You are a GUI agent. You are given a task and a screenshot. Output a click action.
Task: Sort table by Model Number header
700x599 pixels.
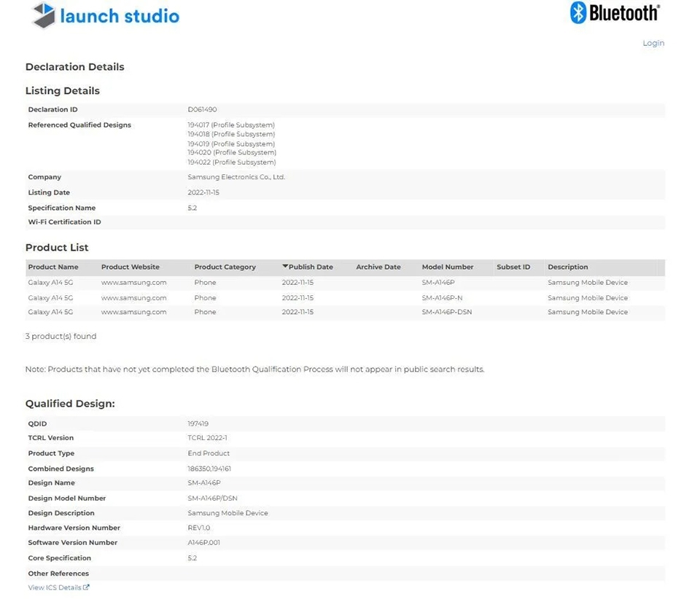[448, 267]
